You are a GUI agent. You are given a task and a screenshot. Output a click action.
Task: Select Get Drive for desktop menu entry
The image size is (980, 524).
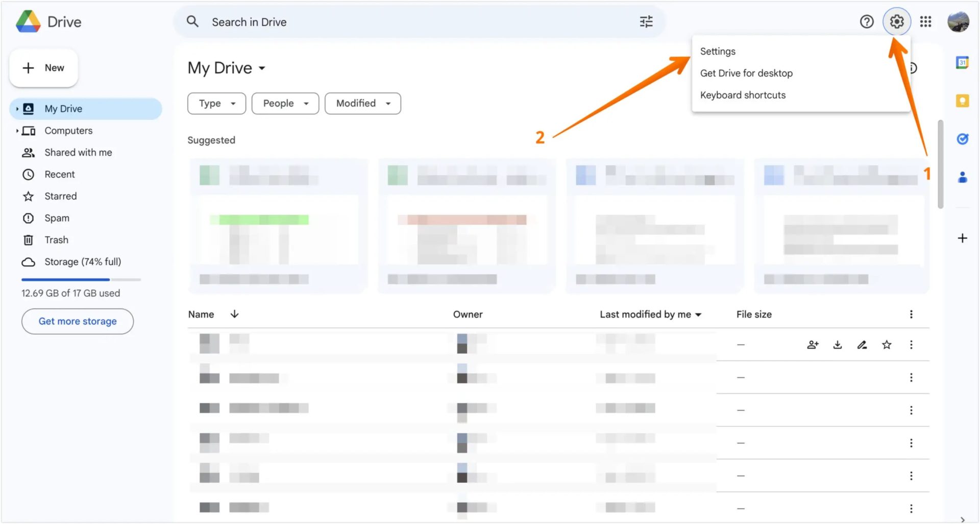click(746, 73)
